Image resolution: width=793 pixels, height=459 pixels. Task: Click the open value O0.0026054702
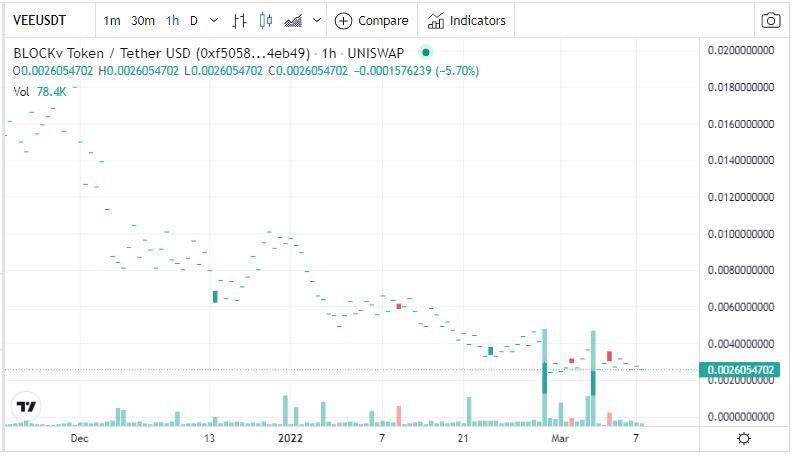(x=53, y=71)
